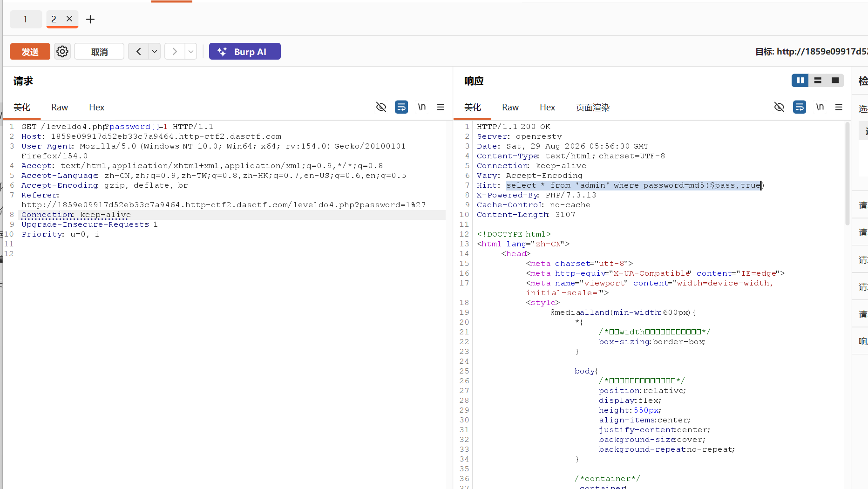The image size is (868, 489).
Task: Add a new Repeater tab
Action: (x=90, y=19)
